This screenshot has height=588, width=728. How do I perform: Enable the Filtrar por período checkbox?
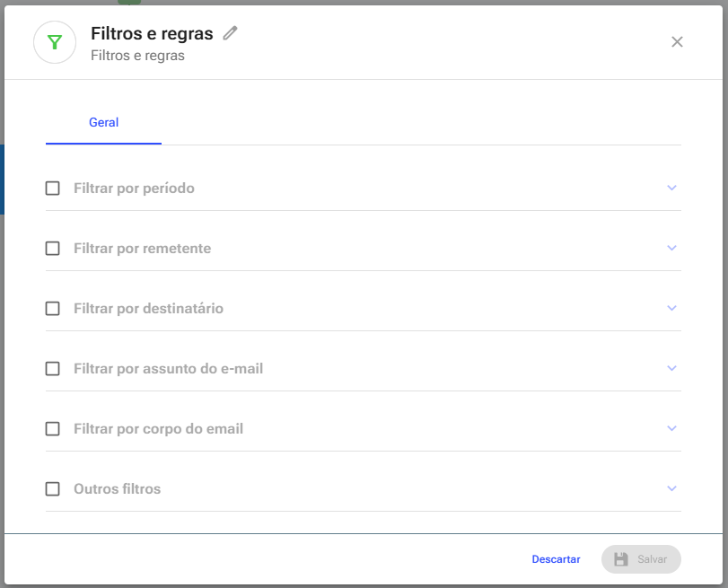coord(52,189)
